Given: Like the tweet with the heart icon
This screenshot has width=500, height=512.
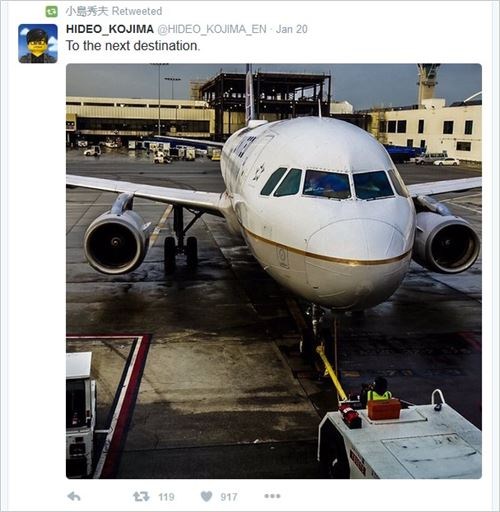Looking at the screenshot, I should pos(206,497).
